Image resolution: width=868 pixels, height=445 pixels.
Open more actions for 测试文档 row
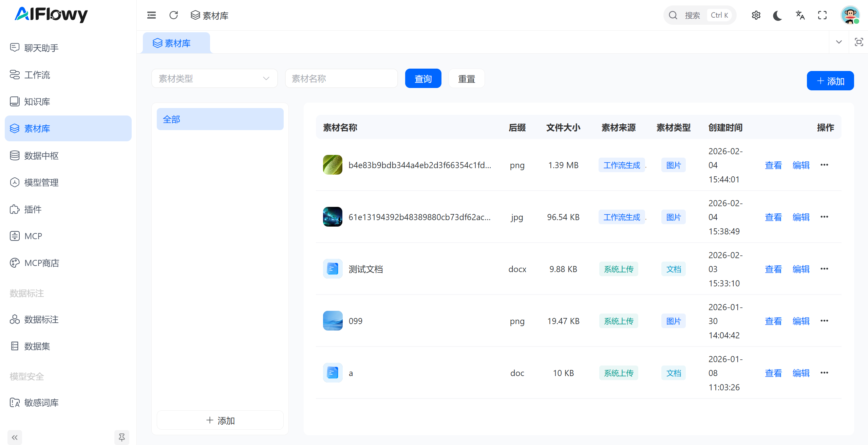(x=824, y=269)
